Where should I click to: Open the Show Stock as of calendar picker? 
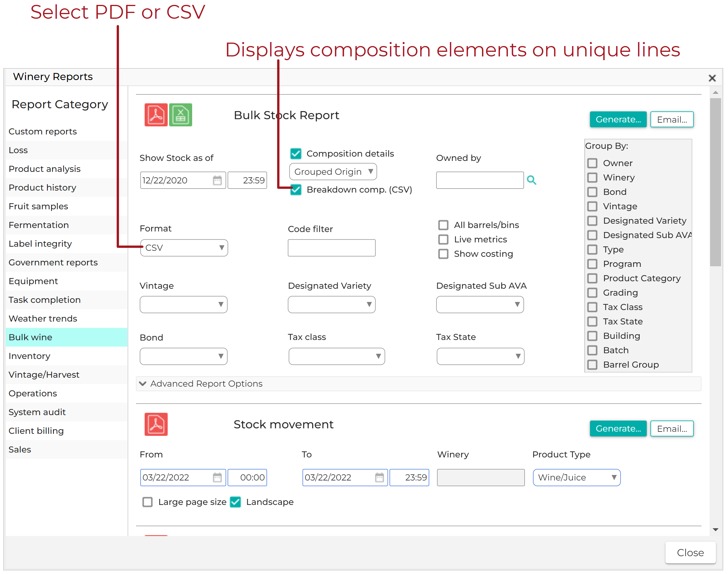(x=218, y=180)
